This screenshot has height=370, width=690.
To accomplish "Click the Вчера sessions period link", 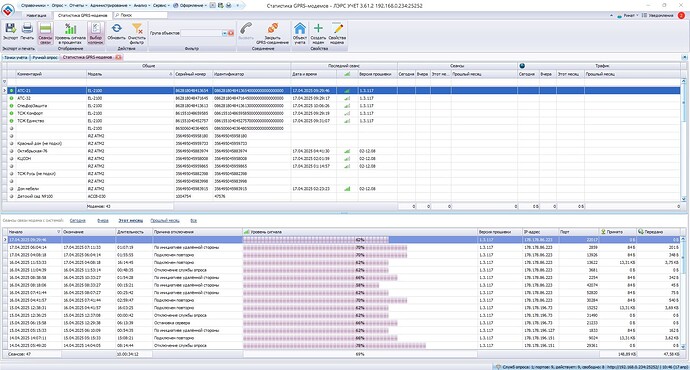I will [x=103, y=220].
